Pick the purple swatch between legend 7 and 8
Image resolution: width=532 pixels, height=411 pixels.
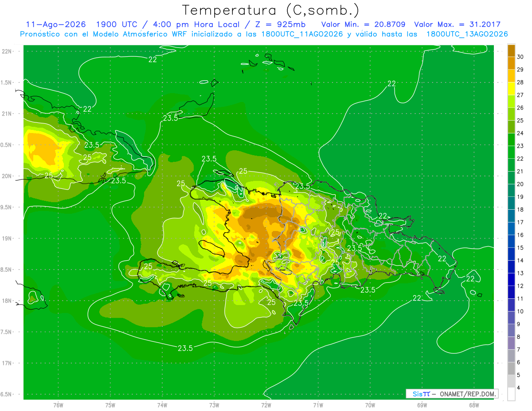click(x=511, y=343)
